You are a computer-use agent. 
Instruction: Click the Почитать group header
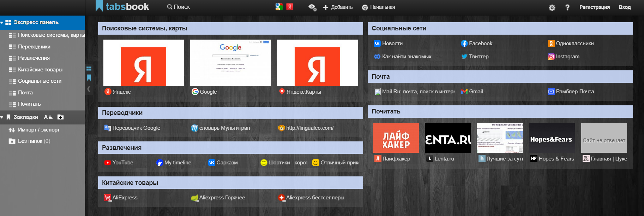point(500,111)
